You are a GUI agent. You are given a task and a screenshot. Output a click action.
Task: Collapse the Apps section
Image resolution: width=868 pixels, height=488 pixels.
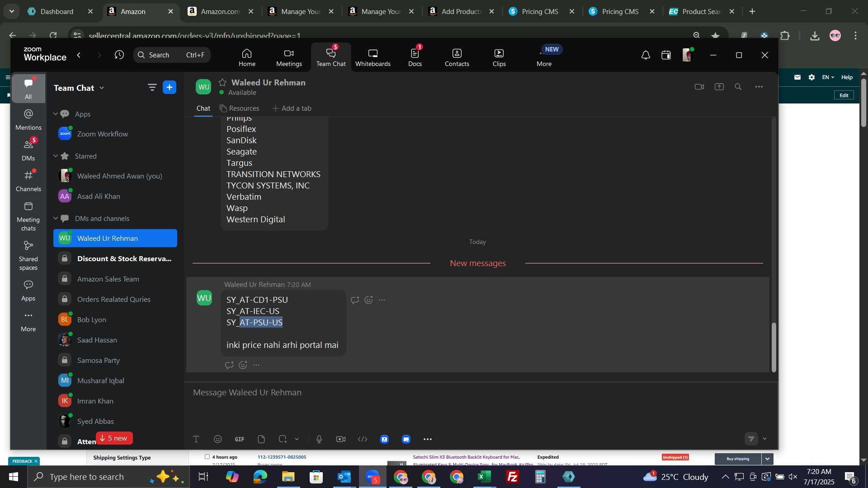coord(55,114)
